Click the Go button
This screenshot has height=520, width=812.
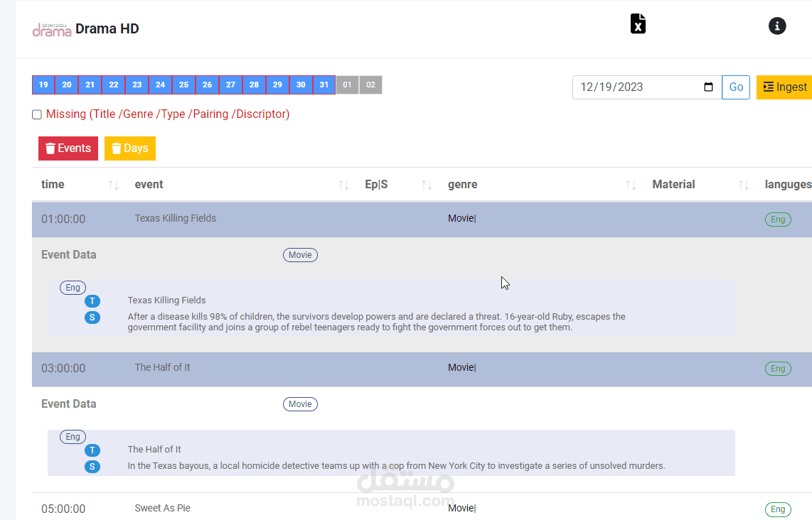point(736,87)
